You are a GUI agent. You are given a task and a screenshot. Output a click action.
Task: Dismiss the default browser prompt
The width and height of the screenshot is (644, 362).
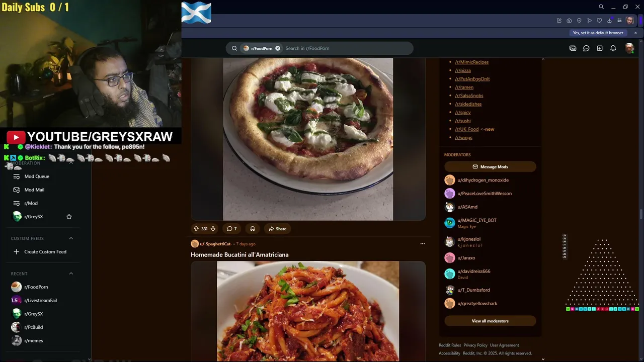635,33
